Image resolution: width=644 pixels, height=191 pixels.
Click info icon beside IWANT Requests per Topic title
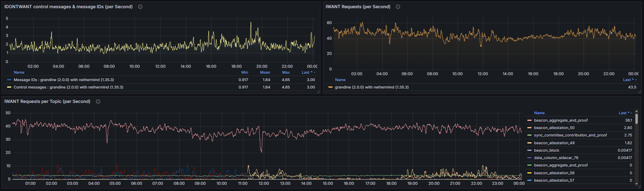98,101
